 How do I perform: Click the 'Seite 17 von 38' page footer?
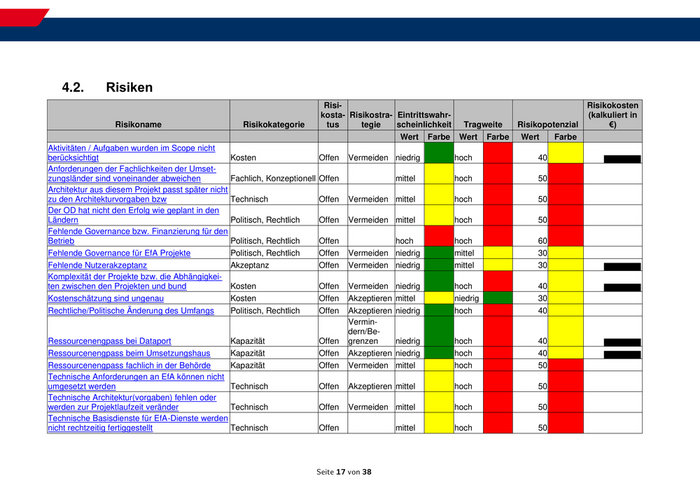click(343, 471)
